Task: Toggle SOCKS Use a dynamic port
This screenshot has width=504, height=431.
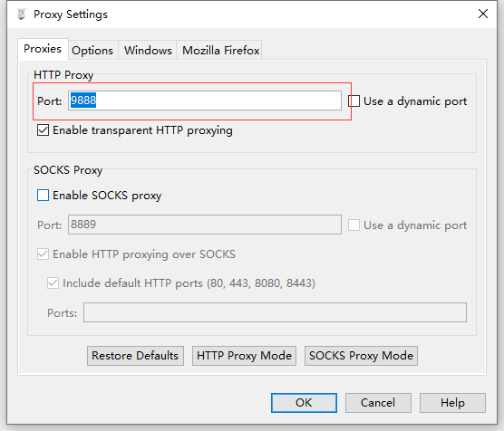Action: [x=354, y=225]
